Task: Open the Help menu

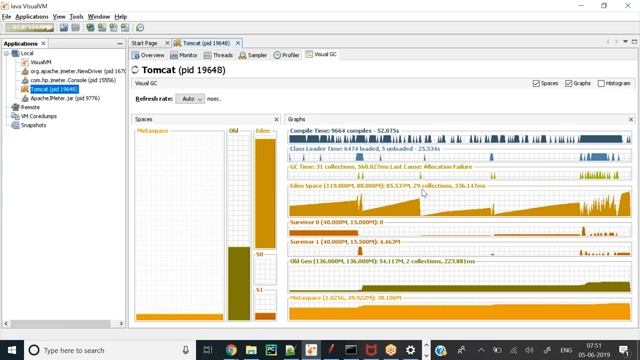Action: click(x=120, y=17)
